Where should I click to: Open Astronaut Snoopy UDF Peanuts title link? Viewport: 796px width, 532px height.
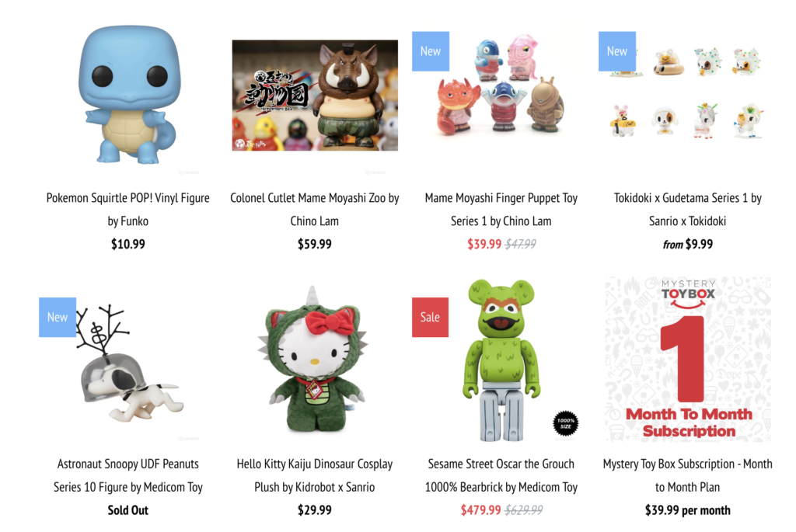point(128,475)
